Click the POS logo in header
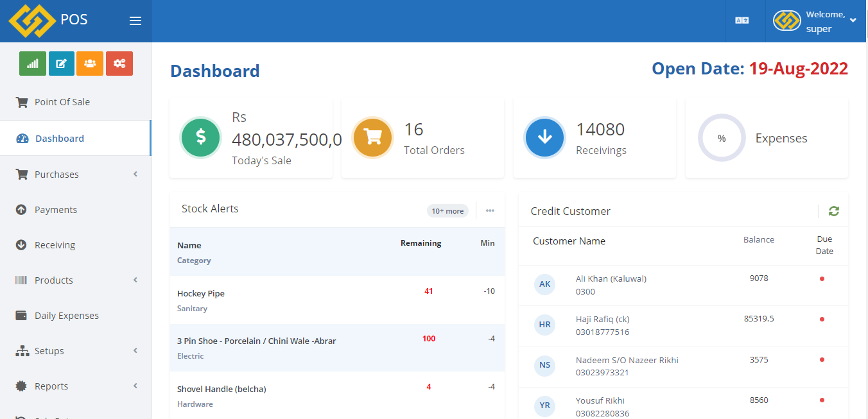 tap(32, 21)
